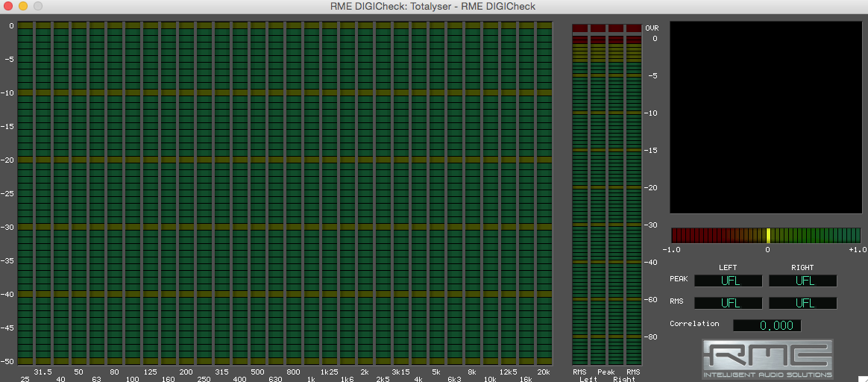
Task: Click the -35 label on spectrum scale
Action: 7,260
